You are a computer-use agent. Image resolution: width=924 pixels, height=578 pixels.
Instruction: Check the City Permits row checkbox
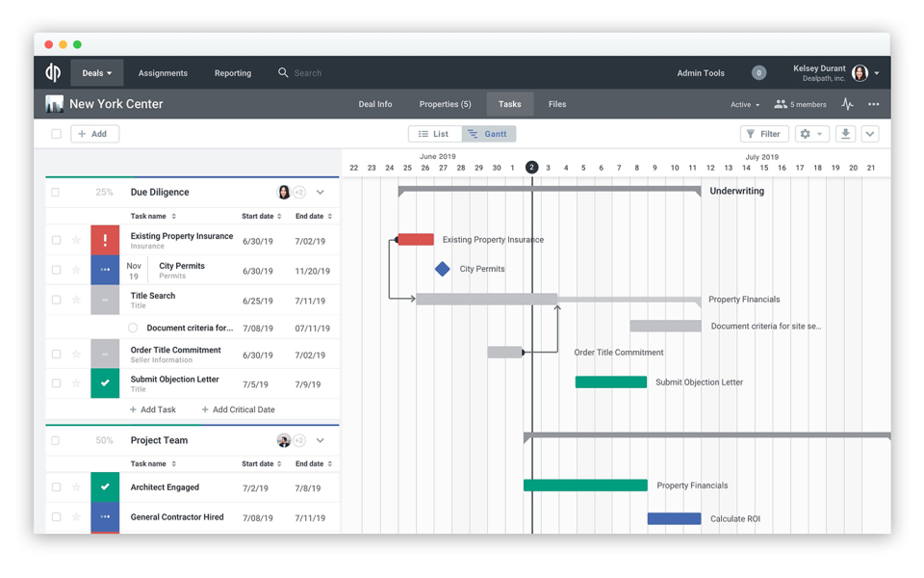[x=56, y=270]
